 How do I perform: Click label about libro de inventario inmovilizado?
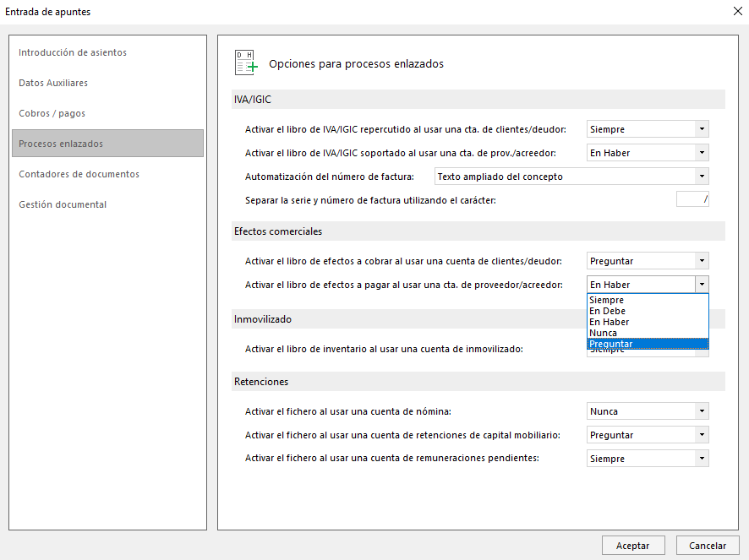(384, 349)
